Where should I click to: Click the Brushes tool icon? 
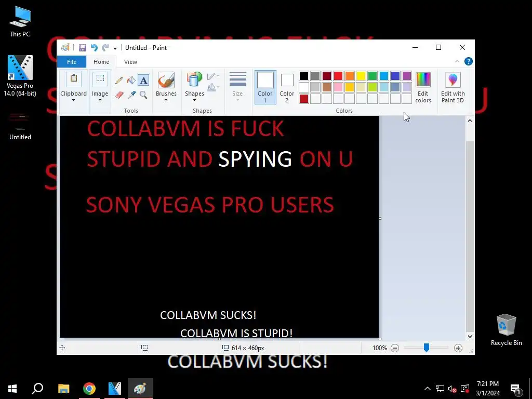[166, 81]
